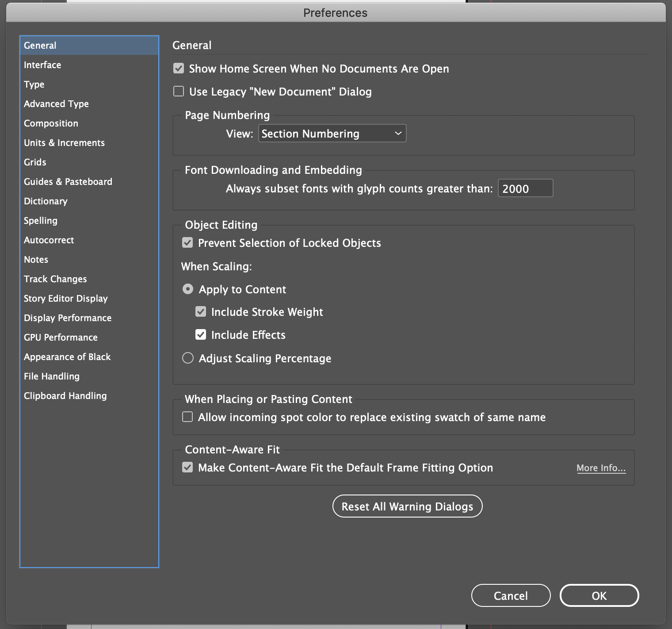672x629 pixels.
Task: Uncheck Include Stroke Weight
Action: click(201, 311)
